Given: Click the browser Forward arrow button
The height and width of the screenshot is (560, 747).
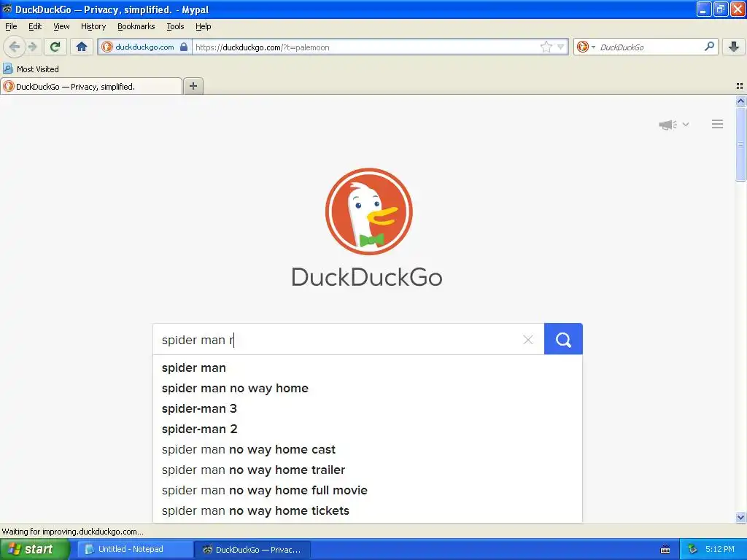Looking at the screenshot, I should tap(33, 47).
